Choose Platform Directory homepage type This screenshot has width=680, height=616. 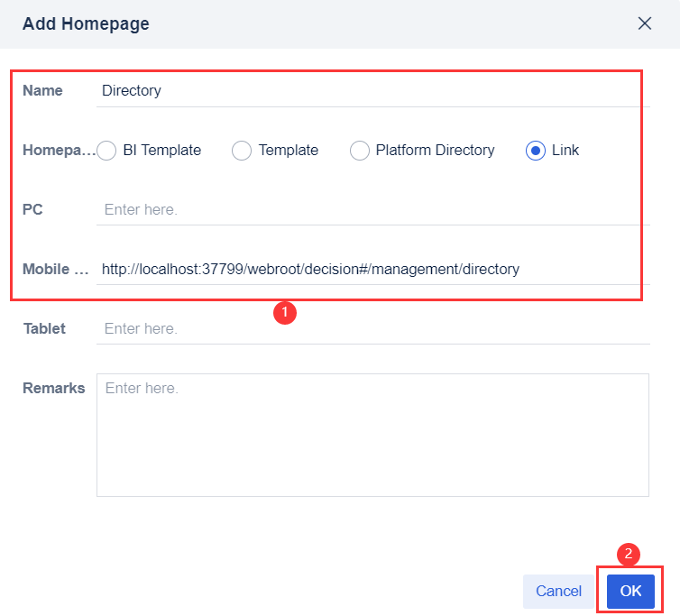tap(360, 151)
